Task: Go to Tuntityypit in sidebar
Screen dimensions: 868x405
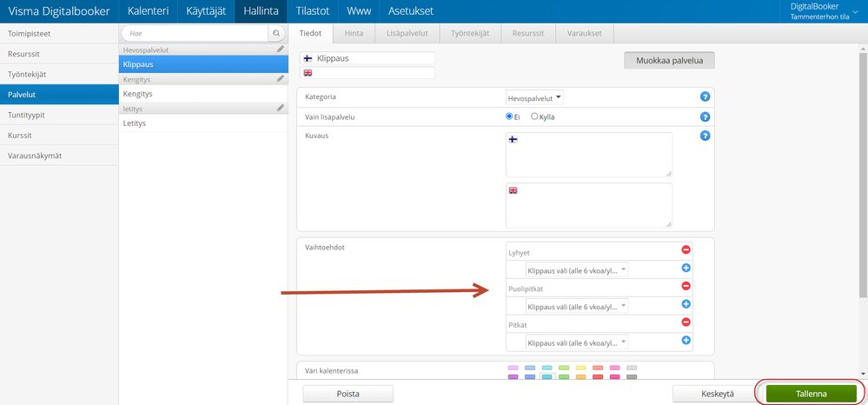Action: tap(59, 115)
